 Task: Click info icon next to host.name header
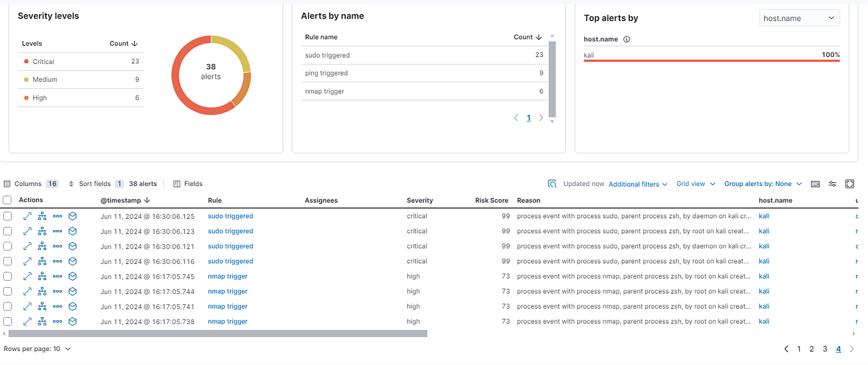626,39
